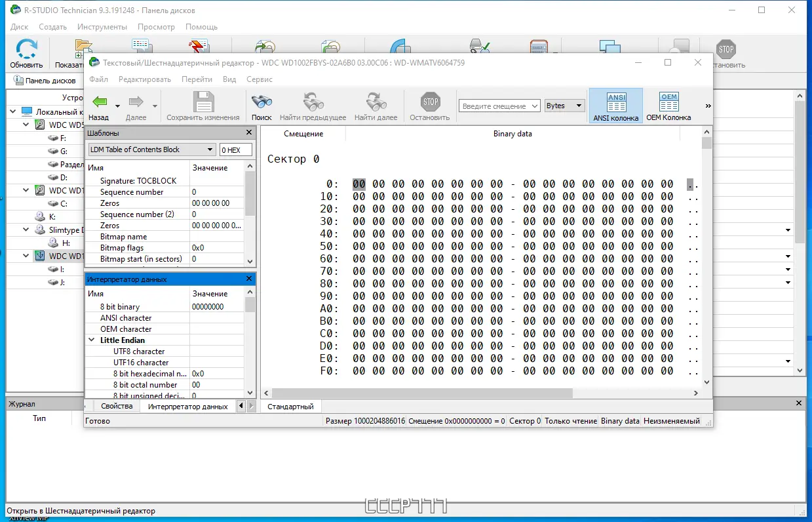Open Инструменты menu in main window

(x=102, y=27)
